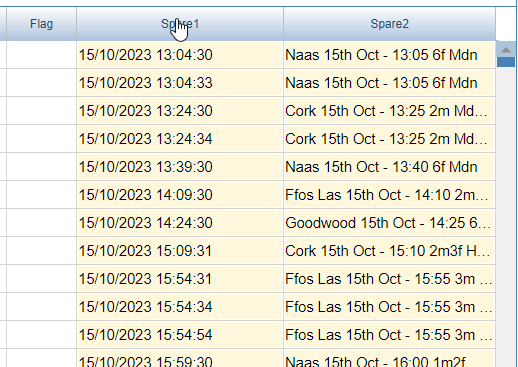Select the cell 15/10/2023 14:24:30
Screen dimensions: 518x367
tap(180, 223)
